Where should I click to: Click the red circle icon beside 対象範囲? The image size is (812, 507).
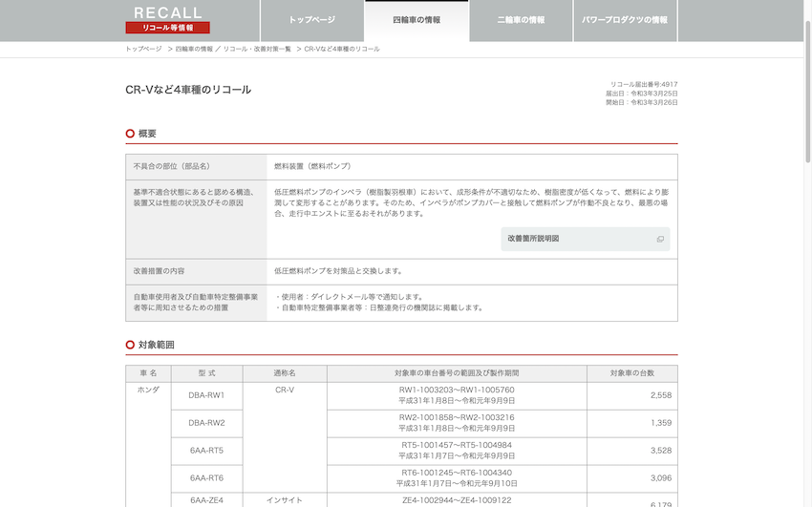pos(130,345)
